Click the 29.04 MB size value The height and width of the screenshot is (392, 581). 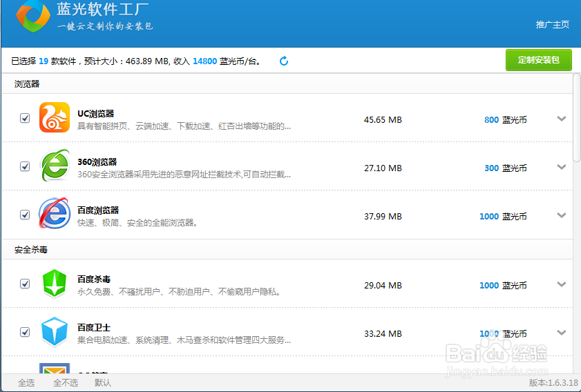(383, 286)
